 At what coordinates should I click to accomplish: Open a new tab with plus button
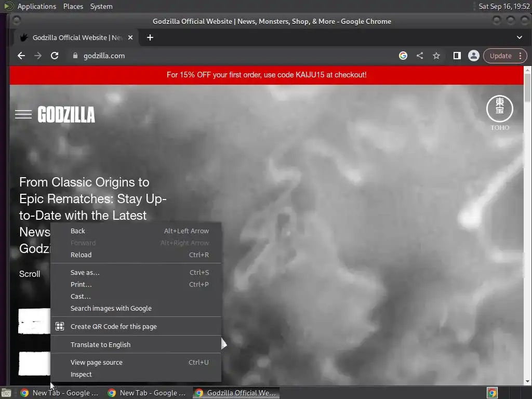[x=150, y=37]
